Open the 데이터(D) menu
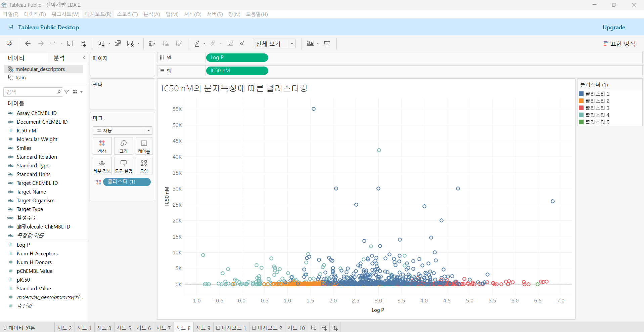The height and width of the screenshot is (332, 644). 35,14
